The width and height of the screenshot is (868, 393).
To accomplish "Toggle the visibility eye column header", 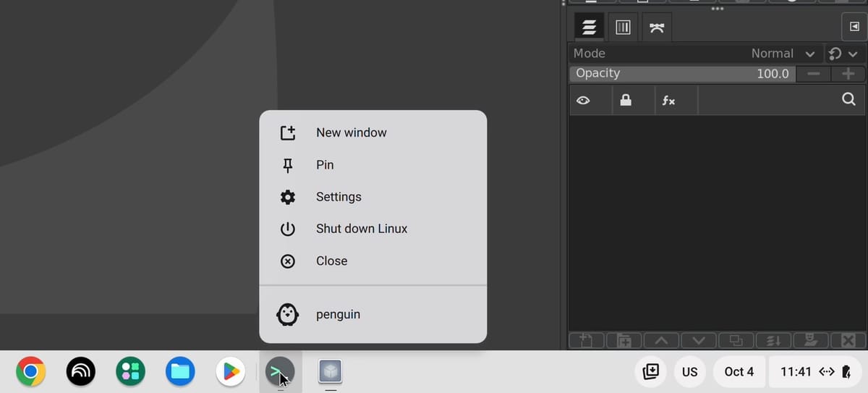I will [x=583, y=101].
